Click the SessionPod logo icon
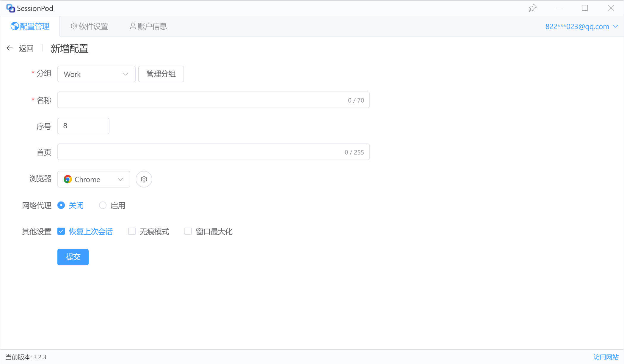Image resolution: width=624 pixels, height=364 pixels. click(x=11, y=8)
